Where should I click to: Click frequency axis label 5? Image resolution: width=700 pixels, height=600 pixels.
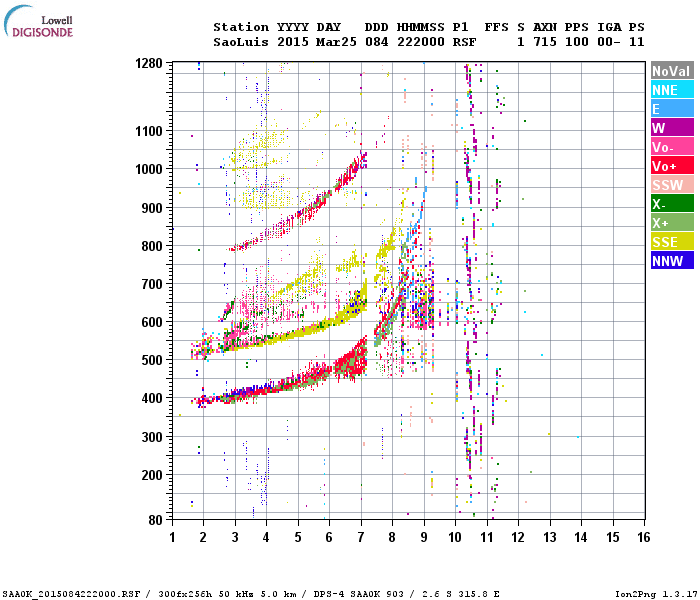coord(298,537)
